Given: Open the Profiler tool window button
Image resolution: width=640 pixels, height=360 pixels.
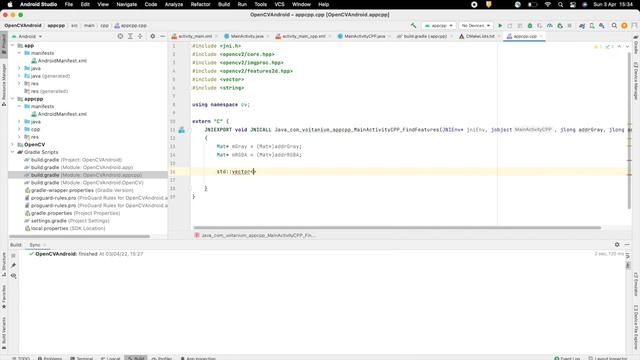Looking at the screenshot, I should coord(162,358).
